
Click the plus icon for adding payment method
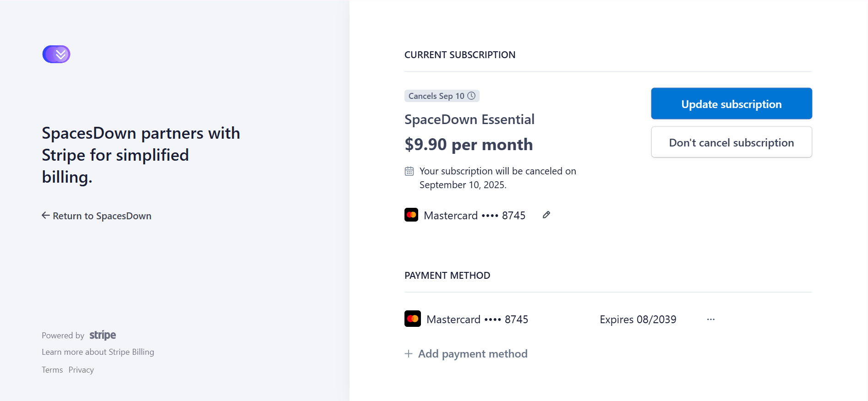(x=409, y=354)
